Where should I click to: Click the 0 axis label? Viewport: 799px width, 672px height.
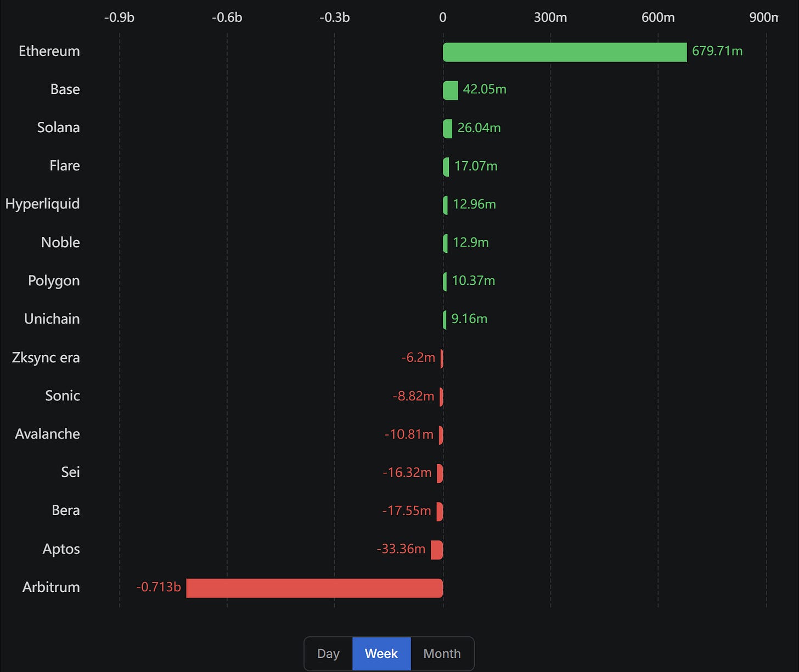point(443,18)
